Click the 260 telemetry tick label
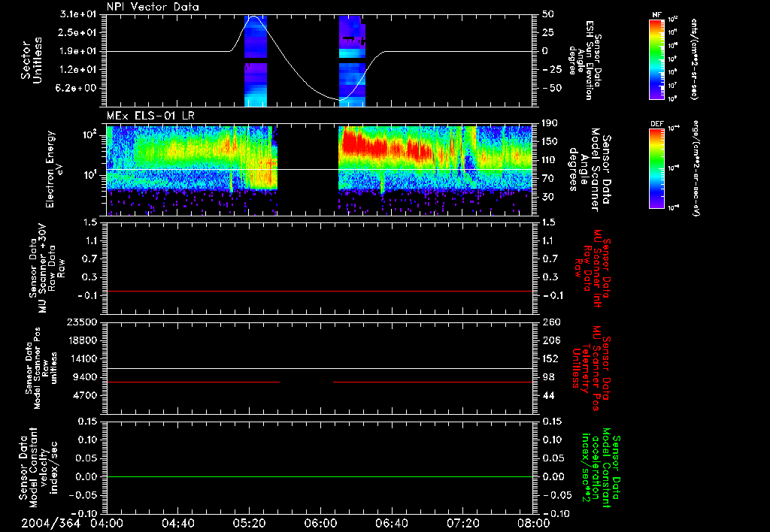The height and width of the screenshot is (532, 770). pyautogui.click(x=550, y=322)
